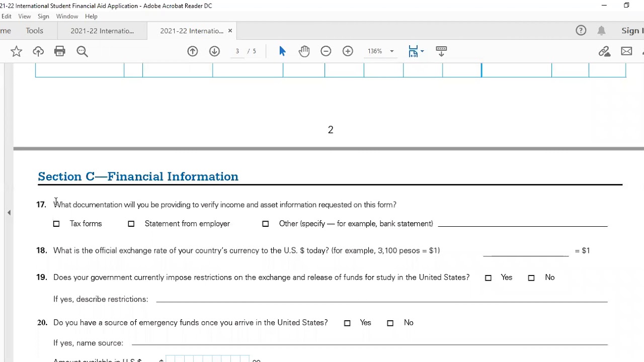Image resolution: width=644 pixels, height=362 pixels.
Task: Click the star bookmark icon
Action: pos(16,51)
